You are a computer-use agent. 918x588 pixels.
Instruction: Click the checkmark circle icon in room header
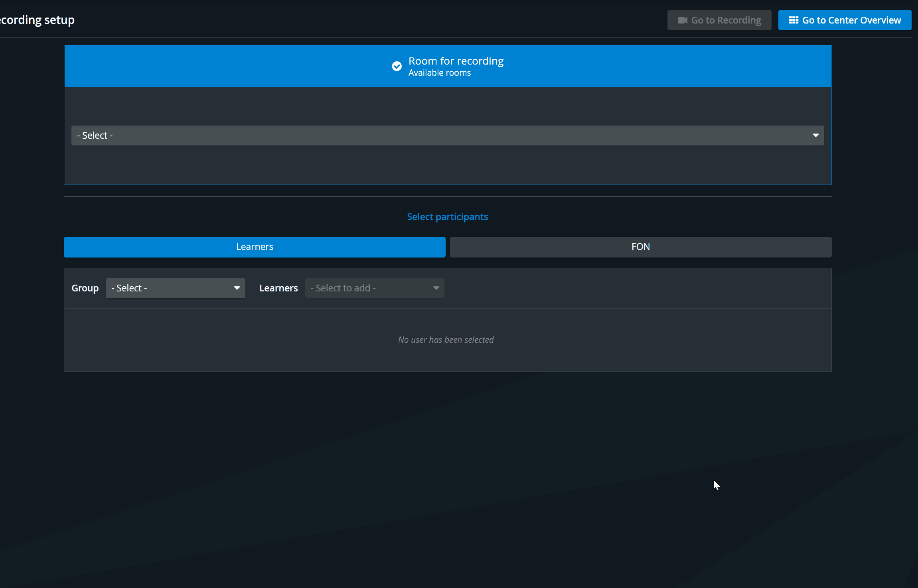397,66
